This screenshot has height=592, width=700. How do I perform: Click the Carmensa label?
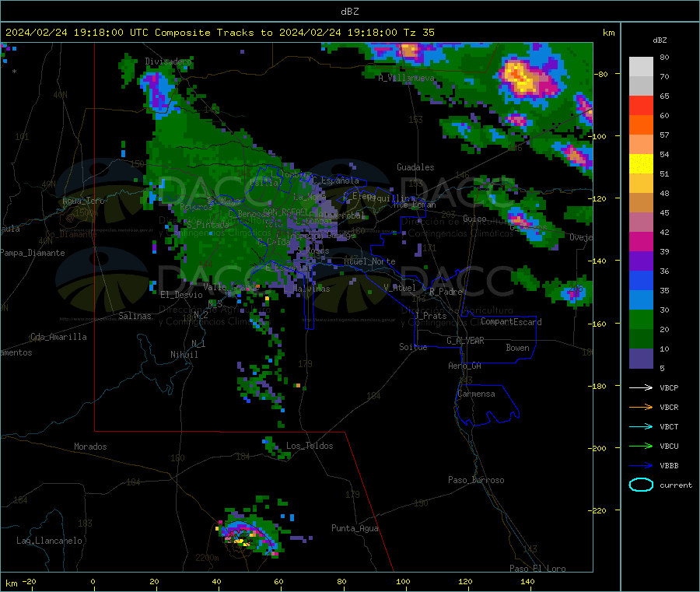click(476, 394)
